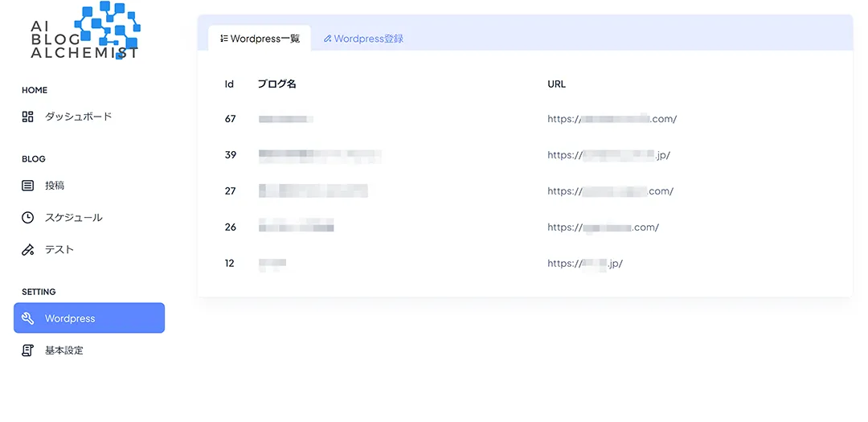Select the Wordpress一覧 tab

pos(260,39)
